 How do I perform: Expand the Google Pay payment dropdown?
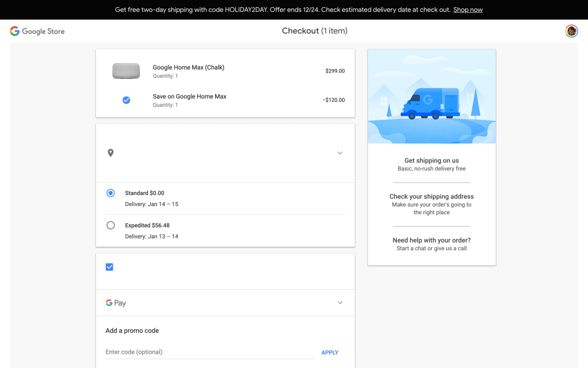coord(340,303)
